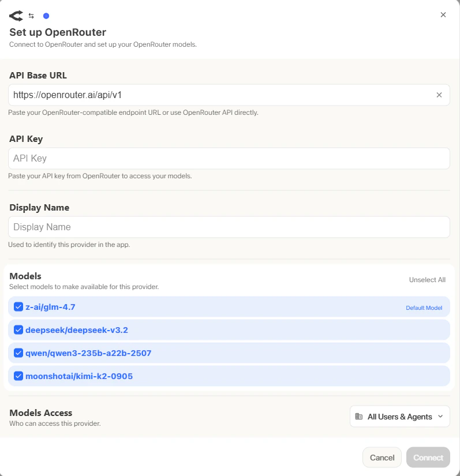Click the Default Model label

click(x=424, y=307)
